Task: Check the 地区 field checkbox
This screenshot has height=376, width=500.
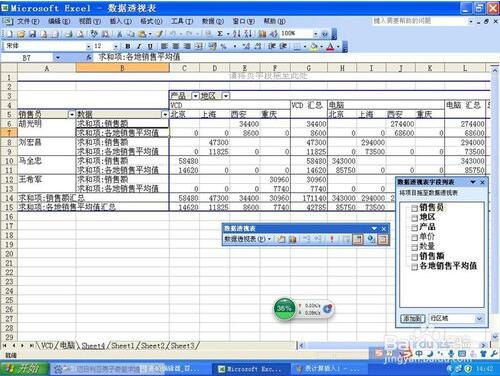Action: point(414,218)
